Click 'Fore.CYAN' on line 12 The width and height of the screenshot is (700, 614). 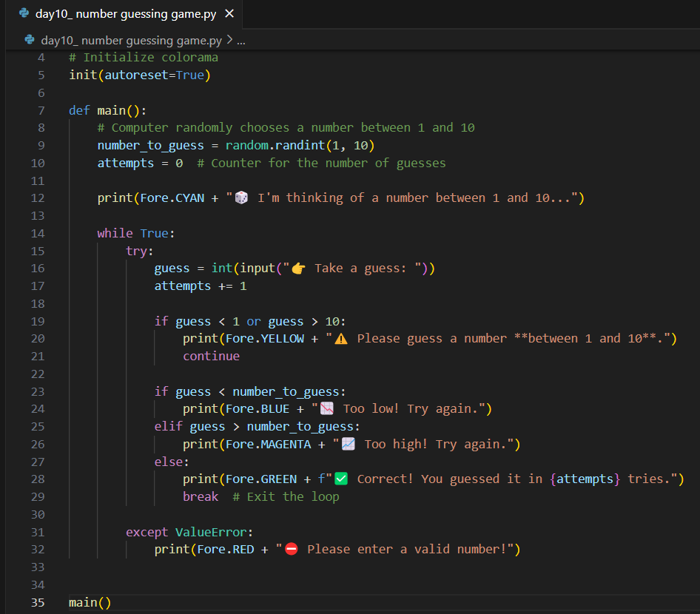coord(172,198)
